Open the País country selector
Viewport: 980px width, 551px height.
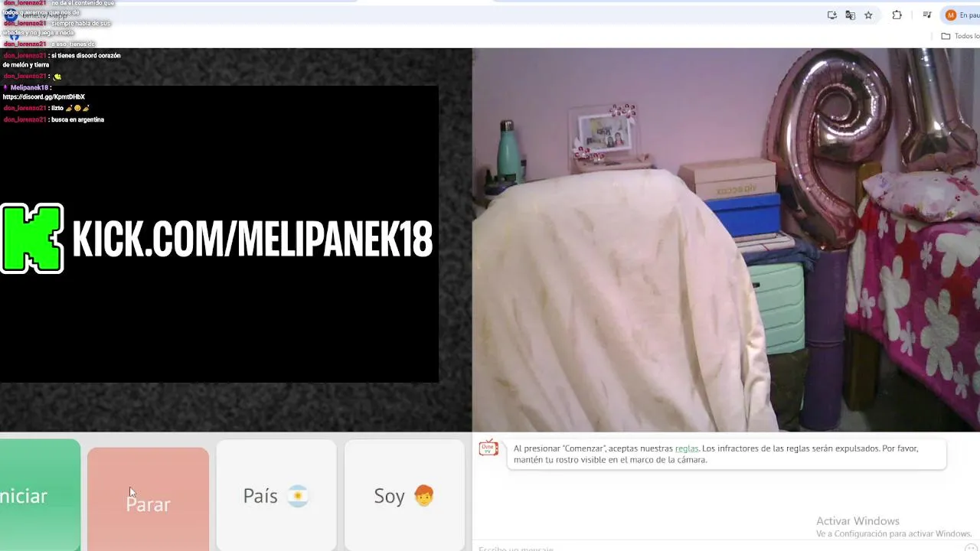pyautogui.click(x=276, y=495)
